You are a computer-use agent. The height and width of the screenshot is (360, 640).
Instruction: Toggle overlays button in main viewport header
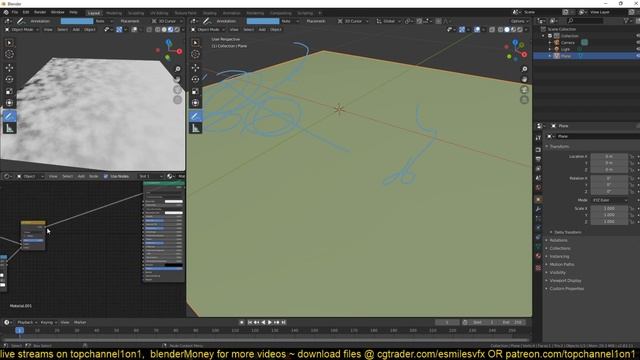(x=477, y=29)
